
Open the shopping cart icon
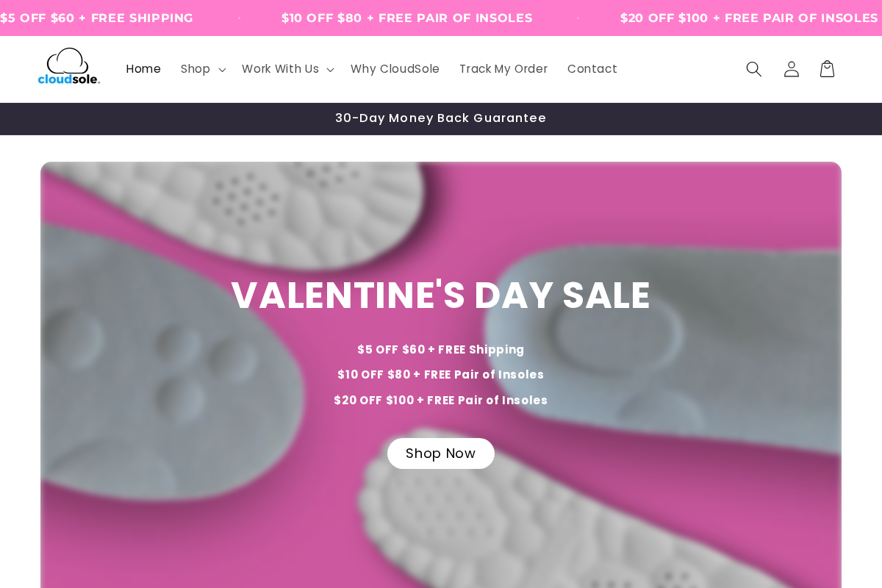click(827, 69)
